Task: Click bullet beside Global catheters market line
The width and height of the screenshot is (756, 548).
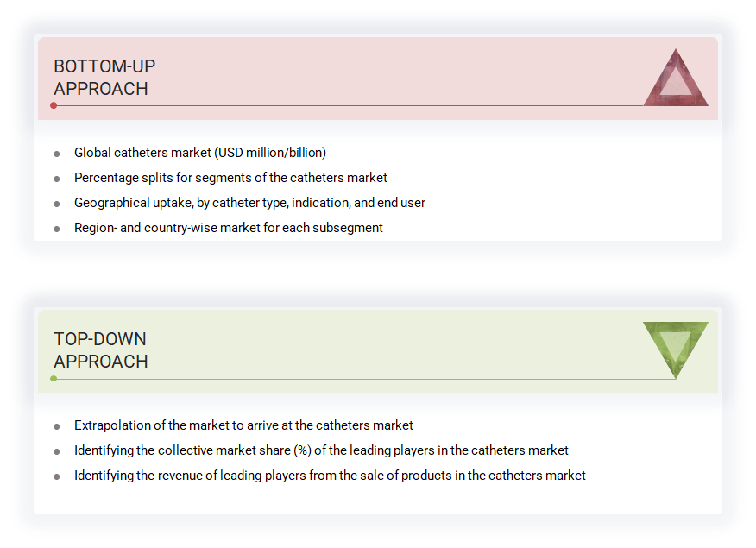Action: click(x=57, y=154)
